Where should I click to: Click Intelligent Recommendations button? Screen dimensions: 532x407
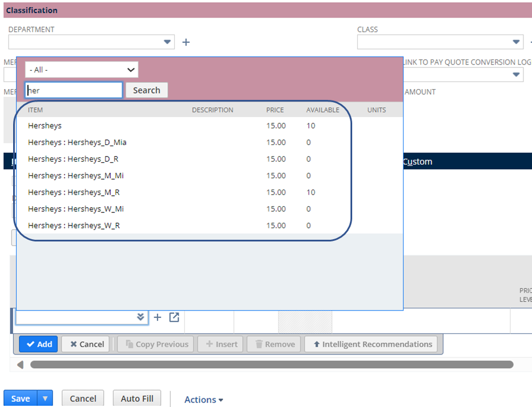click(x=371, y=344)
